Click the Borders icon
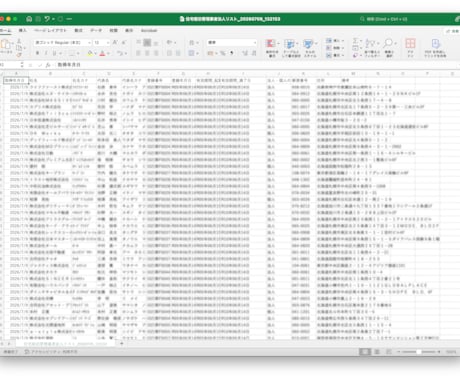Viewport: 460px width, 380px height. (x=72, y=53)
